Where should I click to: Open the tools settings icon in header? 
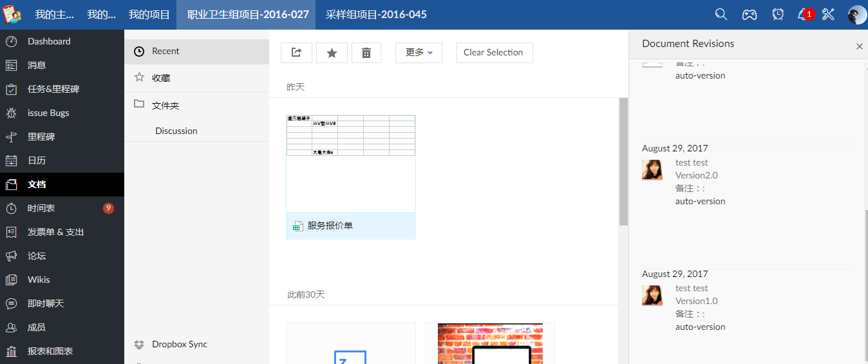(829, 14)
